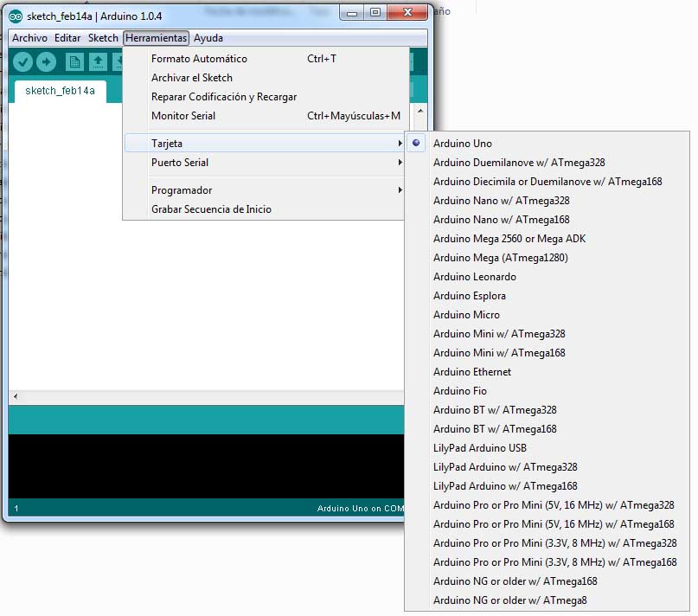This screenshot has width=698, height=616.
Task: Select the Arduino Ethernet board
Action: click(548, 372)
